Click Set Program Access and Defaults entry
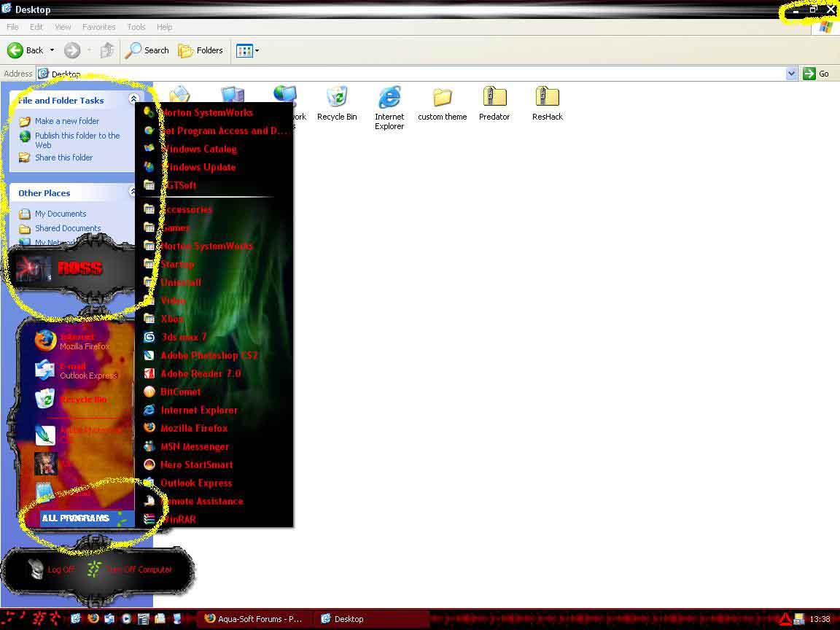840x630 pixels. click(215, 131)
